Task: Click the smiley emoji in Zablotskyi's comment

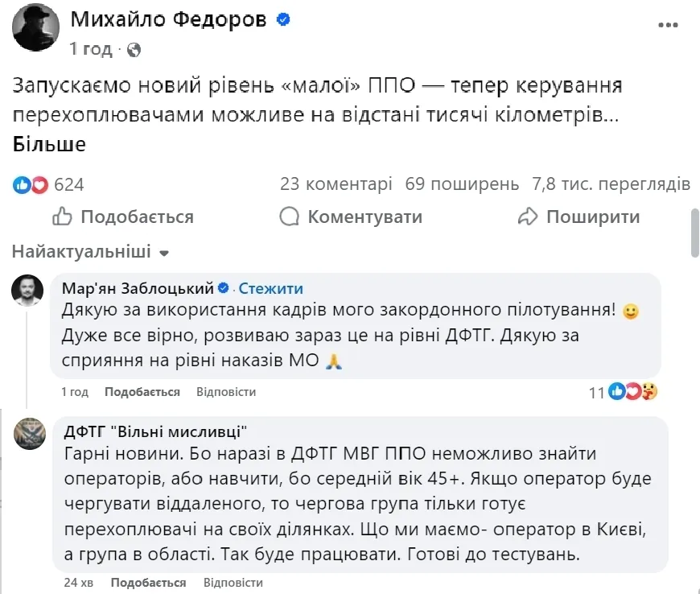Action: pos(630,310)
